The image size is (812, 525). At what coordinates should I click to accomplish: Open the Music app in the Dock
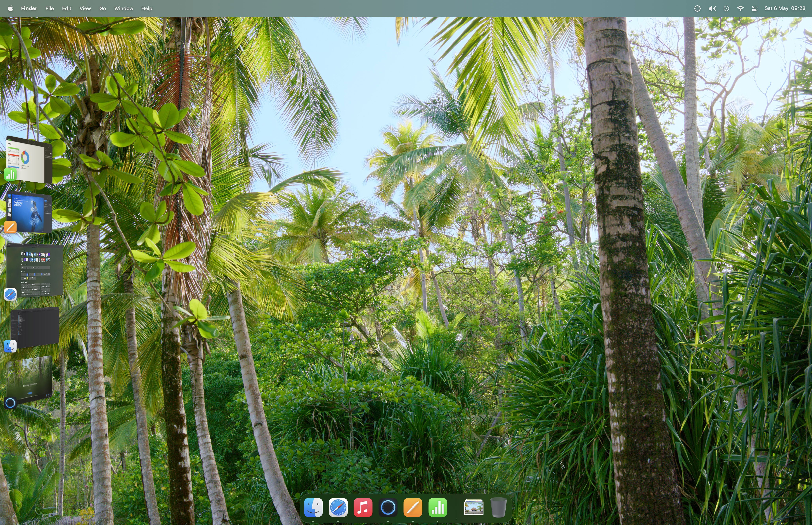363,507
